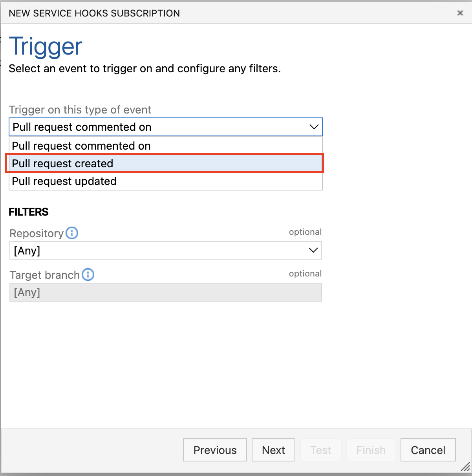Viewport: 472px width, 476px height.
Task: Click the Next button
Action: coord(273,450)
